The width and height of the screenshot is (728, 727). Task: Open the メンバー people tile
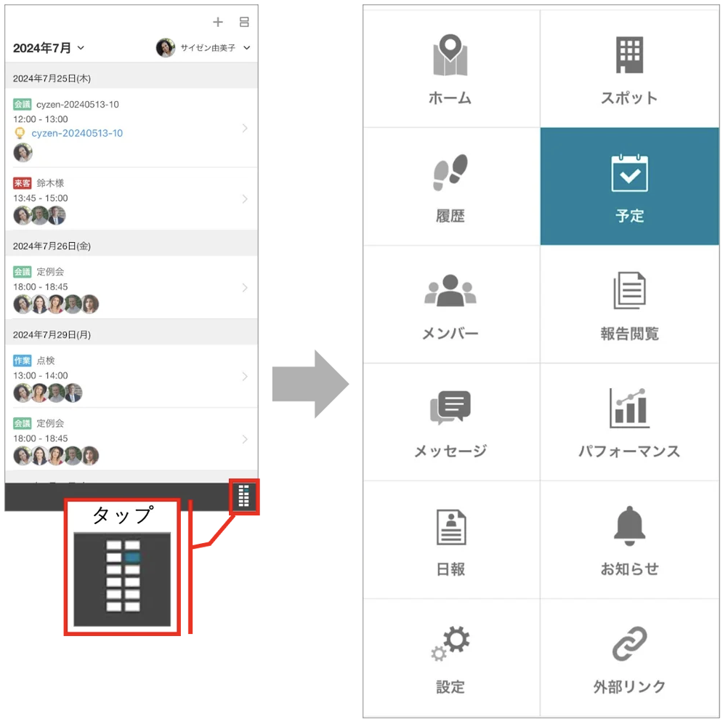pos(450,305)
